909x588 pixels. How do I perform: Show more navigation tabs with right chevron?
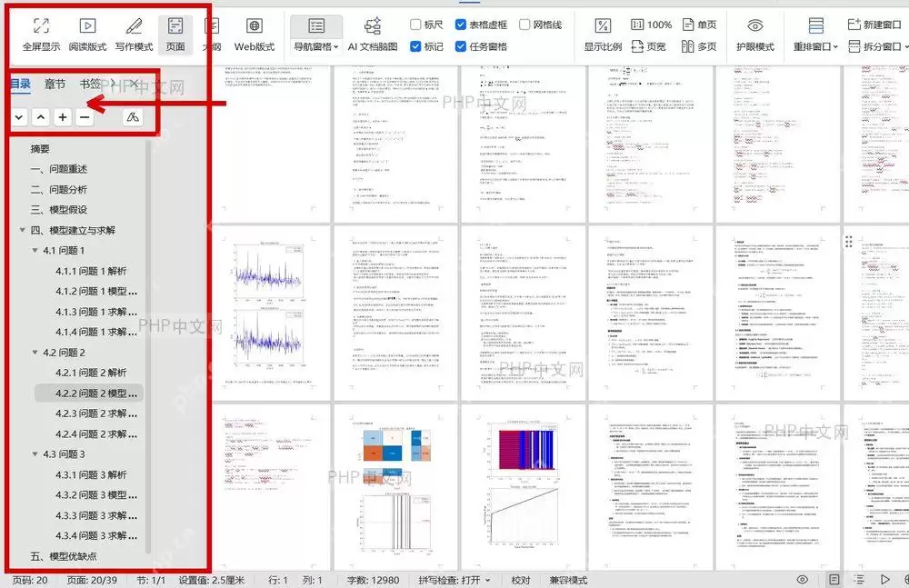click(114, 85)
